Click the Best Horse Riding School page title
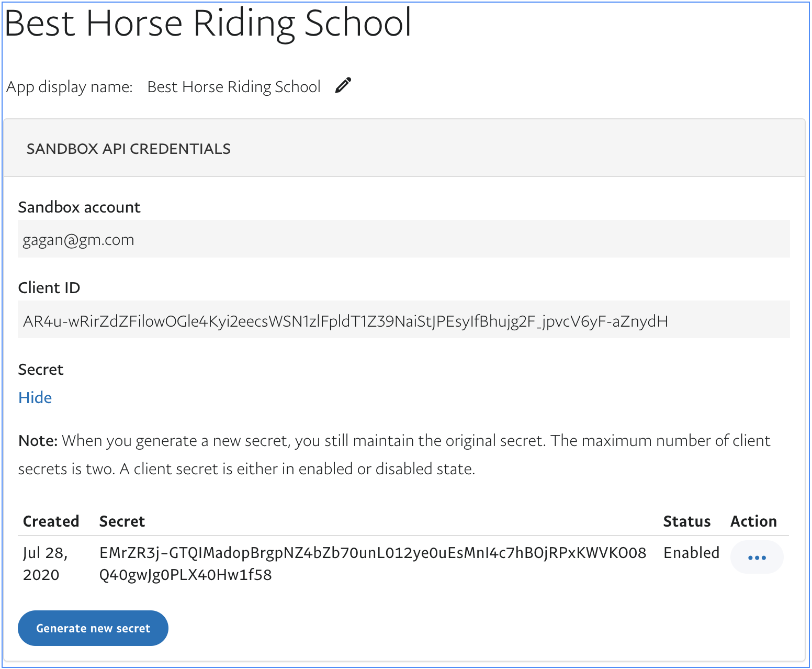Viewport: 812px width, 669px height. tap(208, 23)
